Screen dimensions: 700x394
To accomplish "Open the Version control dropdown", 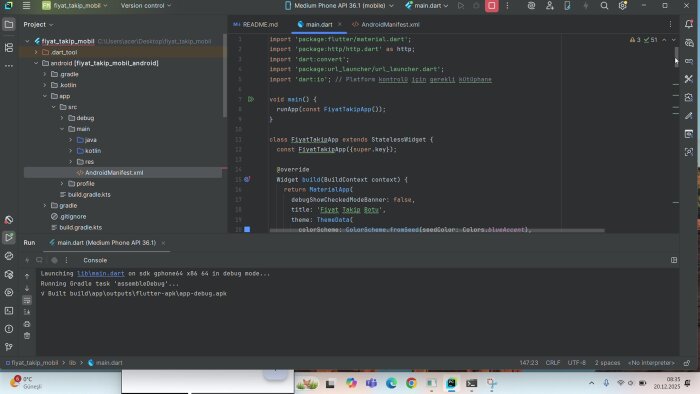I will (x=146, y=6).
